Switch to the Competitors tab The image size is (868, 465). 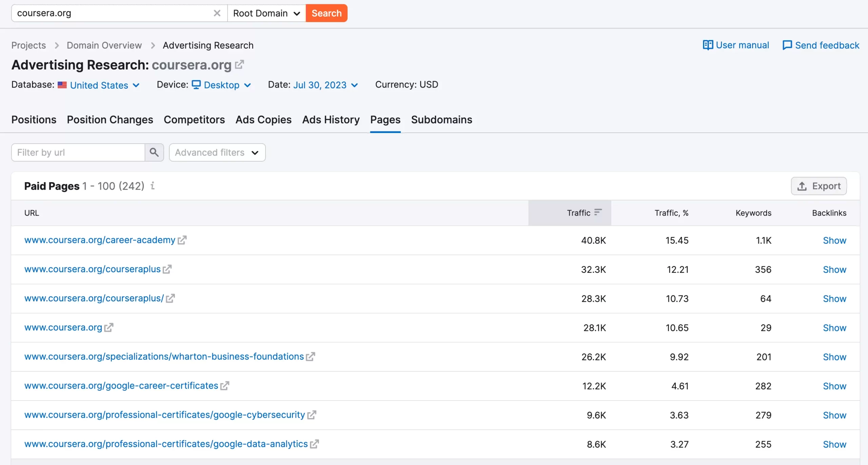point(194,120)
